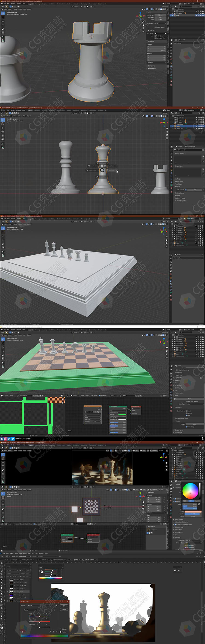Select the Queen collection row in queen outliner
Viewport: 205px width, 644px height.
point(187,126)
